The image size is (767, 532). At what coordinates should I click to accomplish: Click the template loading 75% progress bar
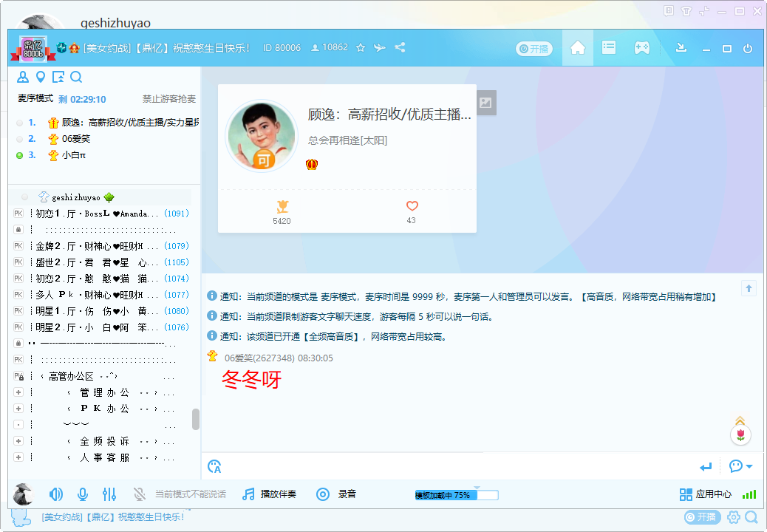[457, 495]
